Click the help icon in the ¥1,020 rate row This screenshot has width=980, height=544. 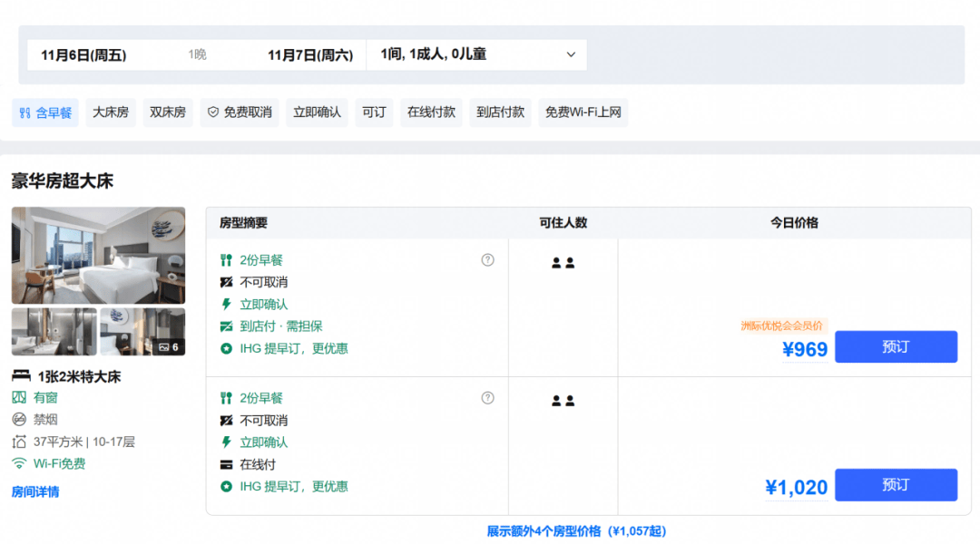[x=487, y=398]
